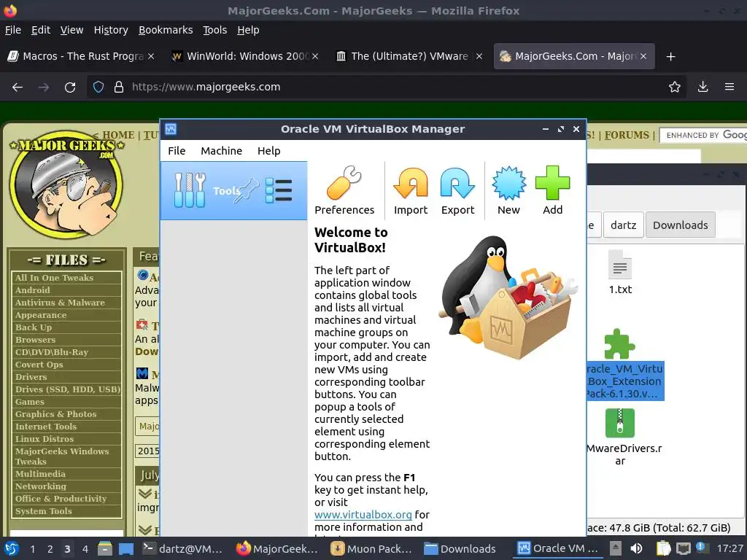Open the FORUMS link on MajorGeeks

[627, 135]
